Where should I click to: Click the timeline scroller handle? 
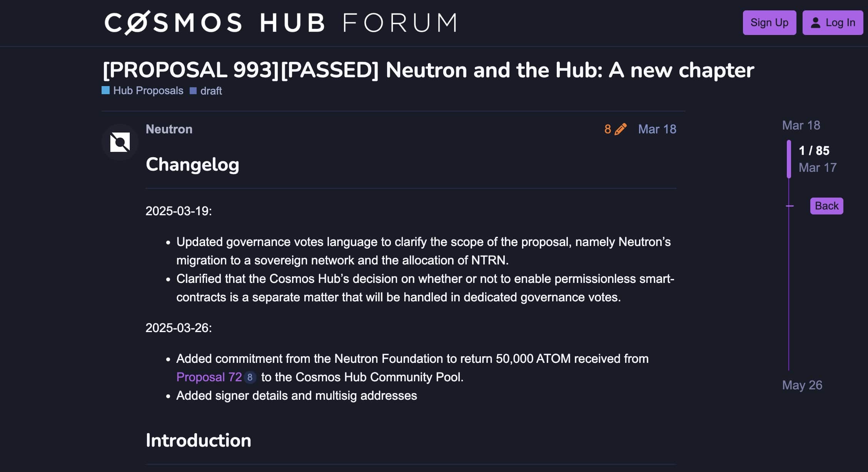coord(789,159)
